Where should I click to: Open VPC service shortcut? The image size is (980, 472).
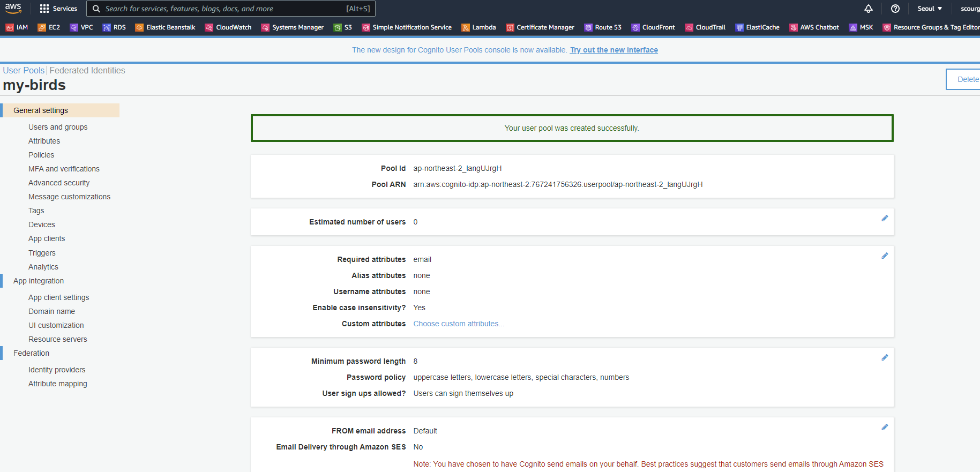coord(81,27)
